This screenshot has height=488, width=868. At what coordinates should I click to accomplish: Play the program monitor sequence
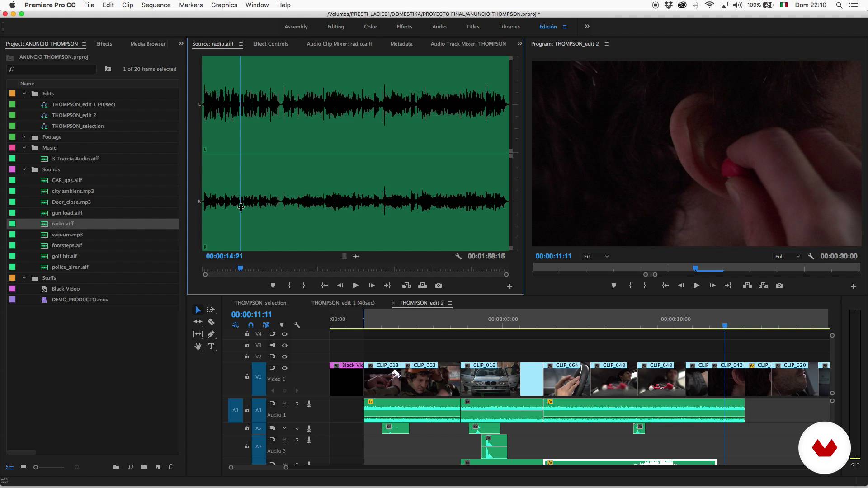696,286
